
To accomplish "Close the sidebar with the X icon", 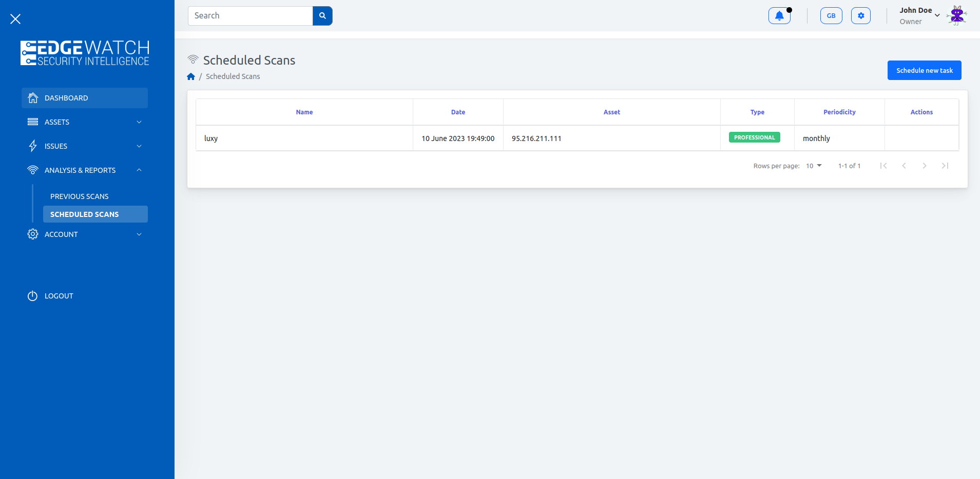I will 15,19.
